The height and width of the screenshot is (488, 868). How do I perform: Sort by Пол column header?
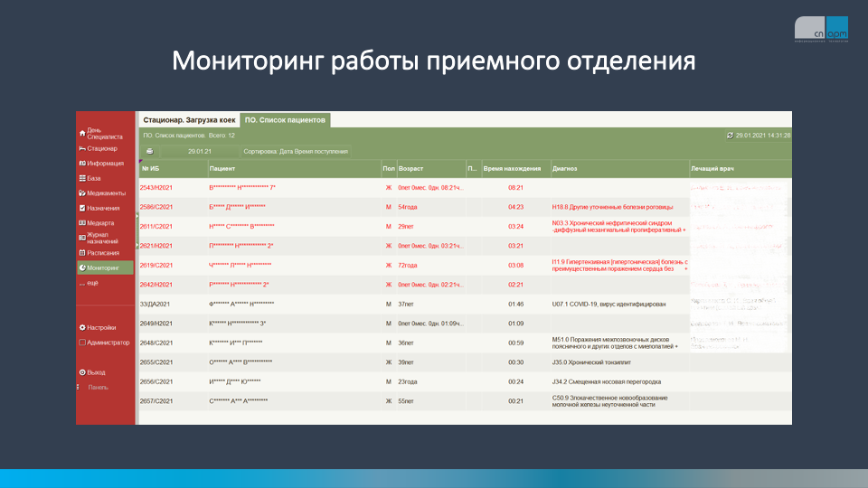389,169
